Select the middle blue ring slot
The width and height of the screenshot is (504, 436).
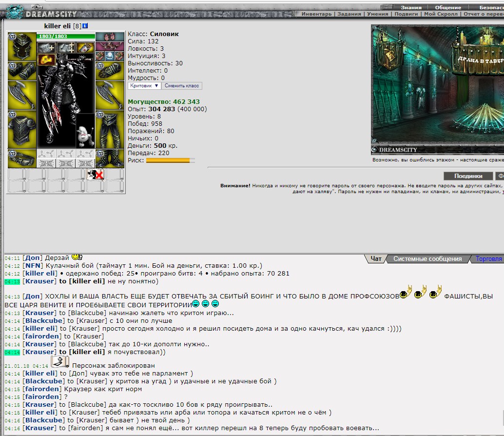tap(110, 56)
